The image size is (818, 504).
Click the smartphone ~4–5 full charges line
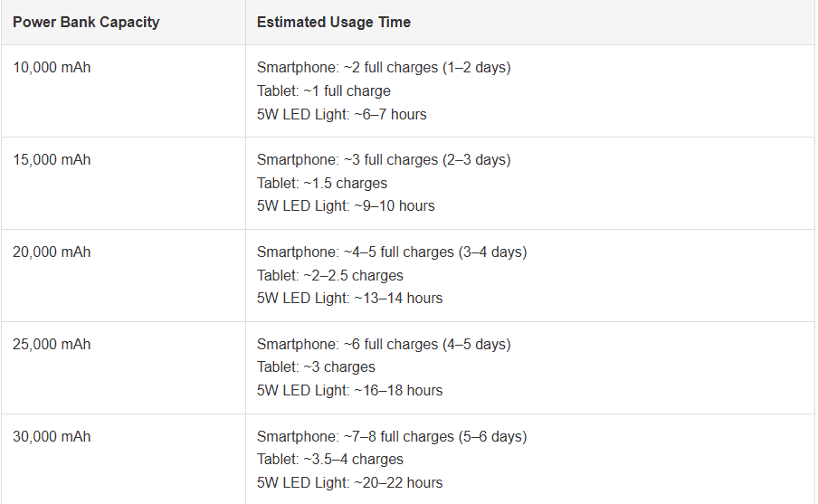(x=391, y=252)
